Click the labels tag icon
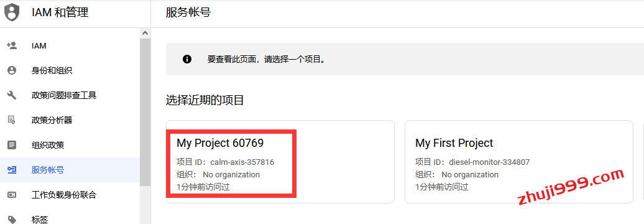The height and width of the screenshot is (224, 644). click(x=12, y=219)
